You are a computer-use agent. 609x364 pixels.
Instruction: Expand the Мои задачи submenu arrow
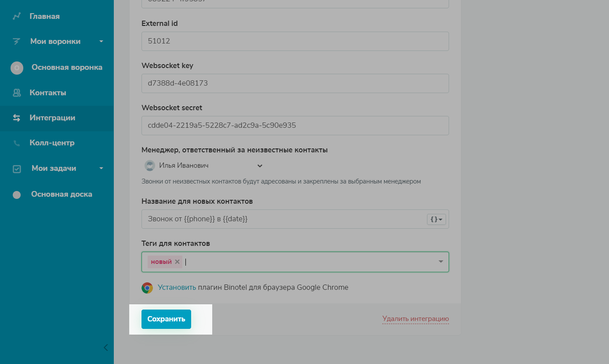tap(101, 168)
